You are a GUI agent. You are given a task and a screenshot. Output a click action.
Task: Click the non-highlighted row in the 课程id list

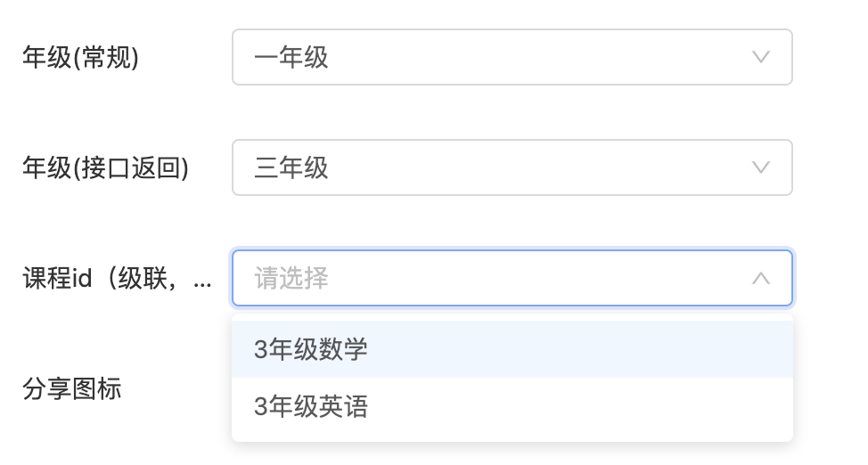tap(512, 407)
